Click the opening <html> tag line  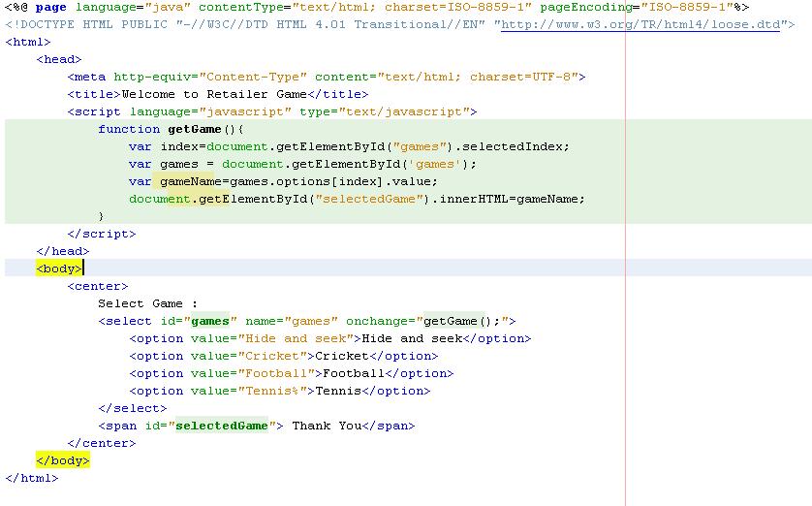pyautogui.click(x=28, y=42)
